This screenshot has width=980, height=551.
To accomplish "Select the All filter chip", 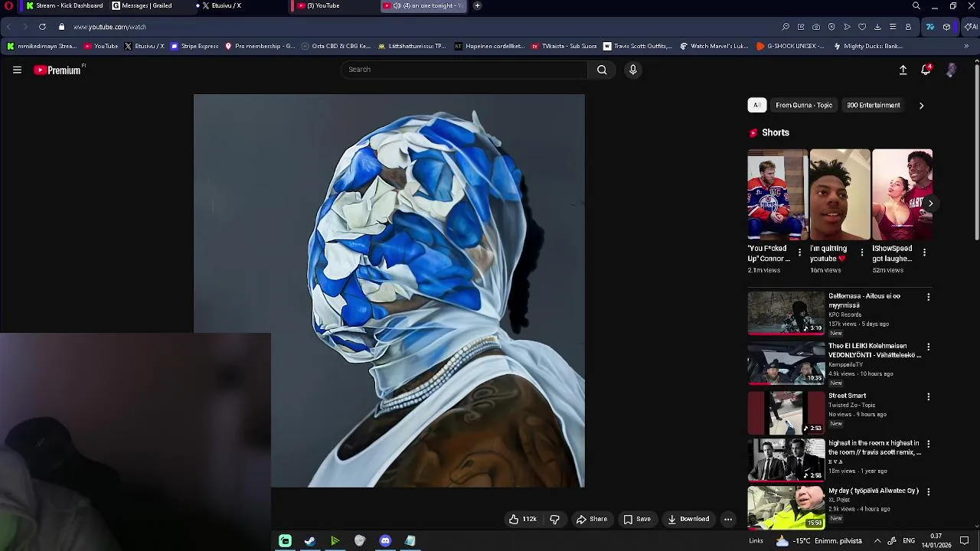I will [x=756, y=105].
